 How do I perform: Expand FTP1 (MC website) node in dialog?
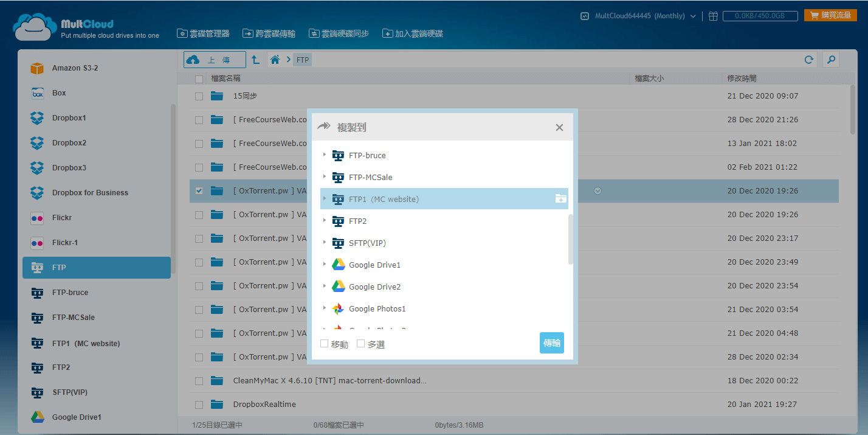pos(325,199)
